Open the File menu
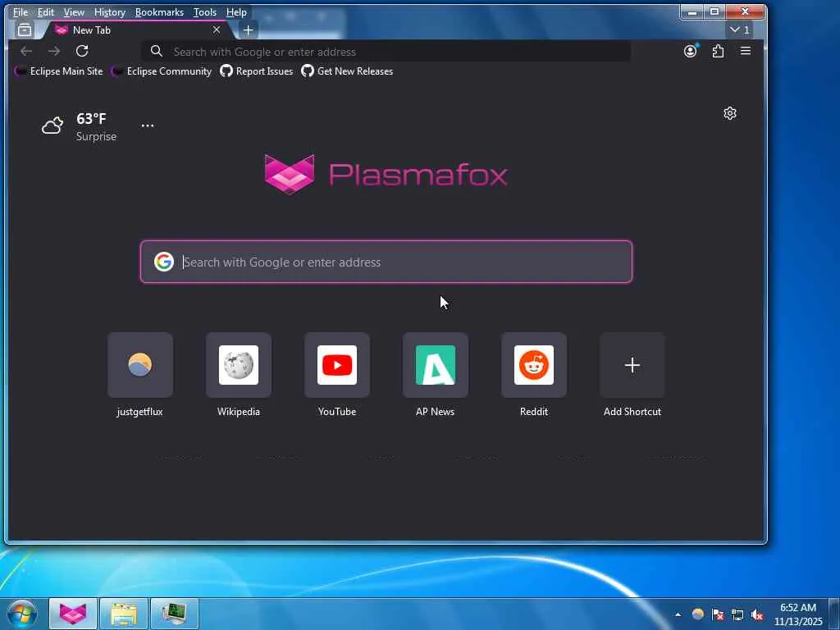This screenshot has width=840, height=630. tap(21, 11)
